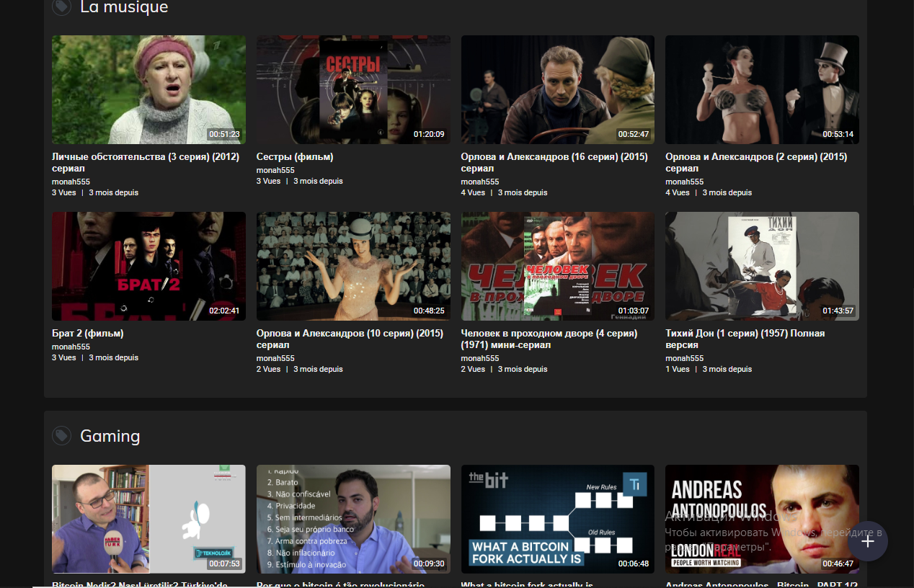
Task: Click the 01:20:09 duration badge
Action: click(429, 134)
